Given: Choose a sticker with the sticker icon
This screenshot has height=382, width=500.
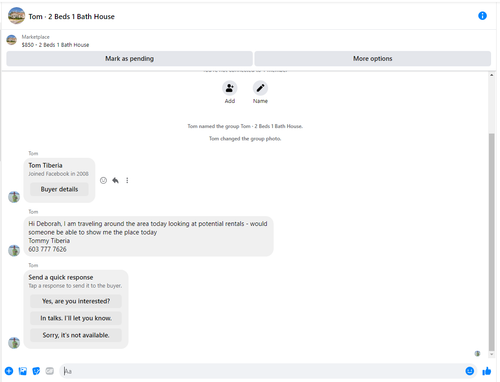Looking at the screenshot, I should (36, 371).
